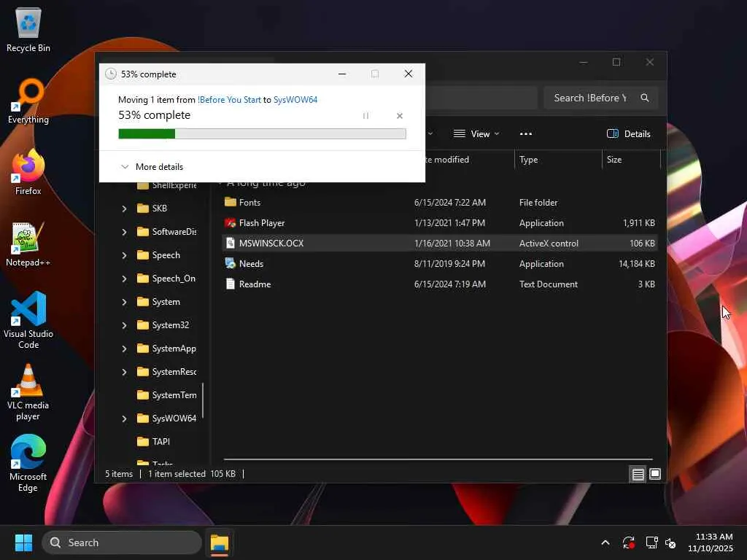Click the sync status tray icon
The height and width of the screenshot is (560, 747).
point(628,542)
